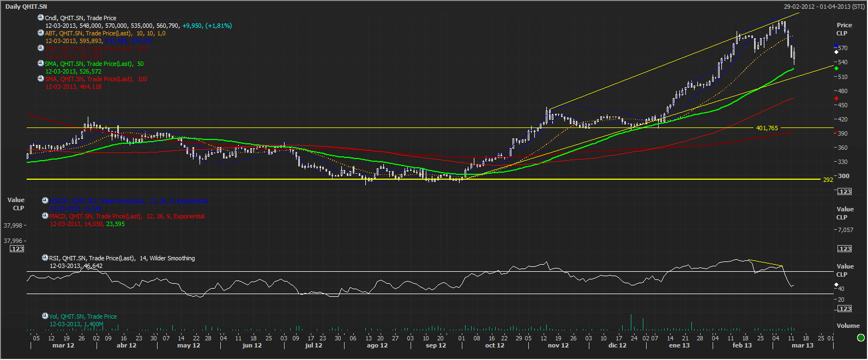Click the dic 12 month label

tap(617, 345)
